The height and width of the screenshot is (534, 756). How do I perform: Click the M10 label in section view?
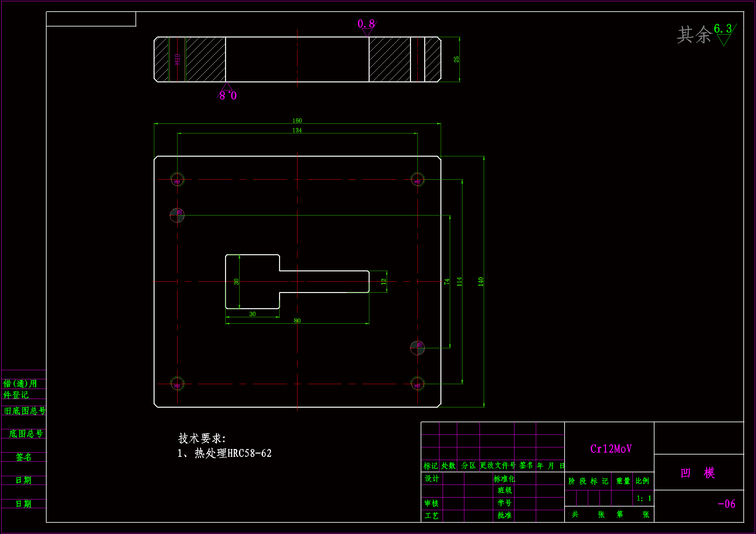(x=178, y=59)
